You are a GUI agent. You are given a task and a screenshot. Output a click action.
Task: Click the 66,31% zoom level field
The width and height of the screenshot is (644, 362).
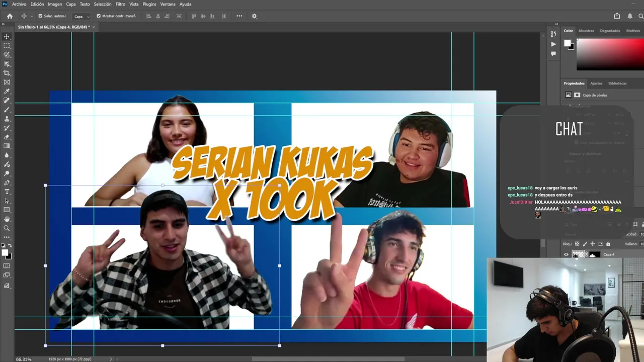tap(24, 359)
